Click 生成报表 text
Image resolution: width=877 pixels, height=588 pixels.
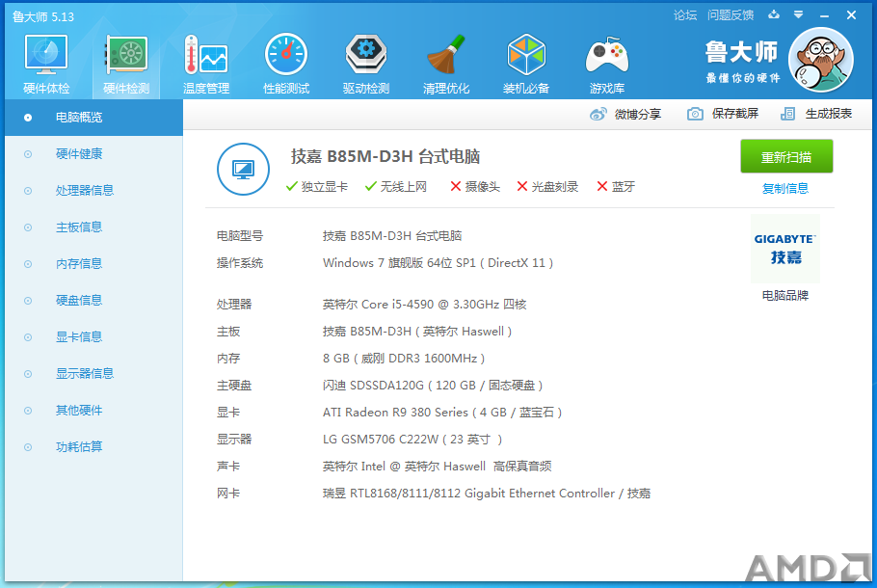pyautogui.click(x=829, y=114)
